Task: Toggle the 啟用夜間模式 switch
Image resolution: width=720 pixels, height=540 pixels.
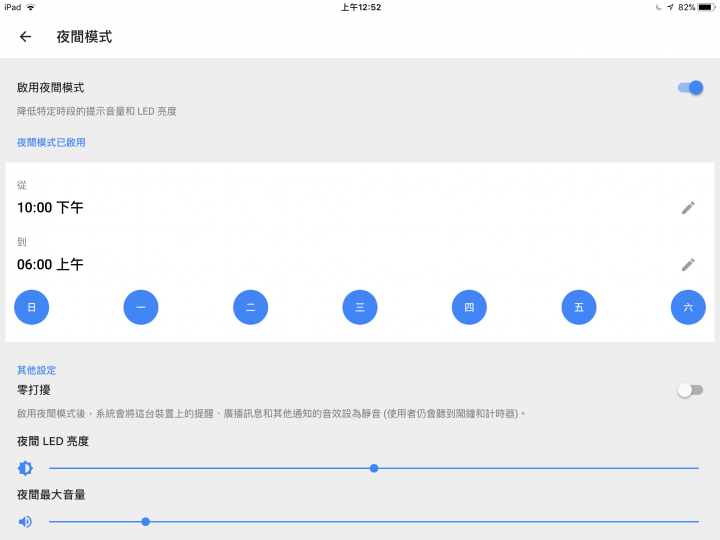Action: [690, 88]
